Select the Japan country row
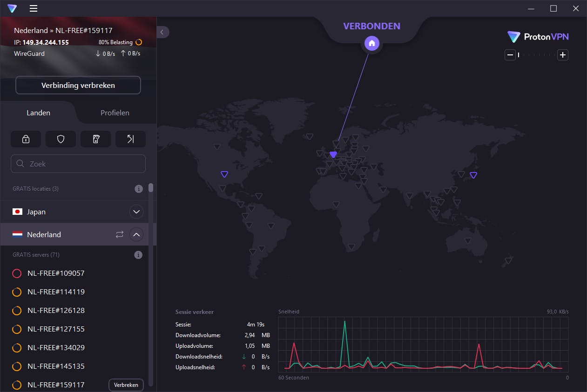 click(74, 212)
